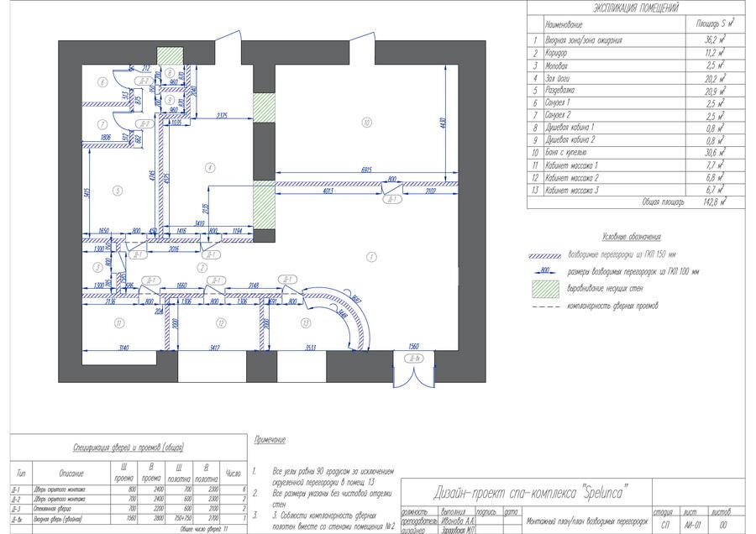Click the room number 10 marker on the plan

pos(366,123)
